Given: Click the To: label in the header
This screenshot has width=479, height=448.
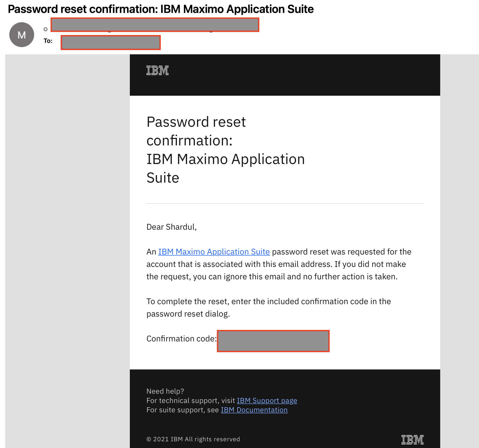Looking at the screenshot, I should (x=48, y=41).
